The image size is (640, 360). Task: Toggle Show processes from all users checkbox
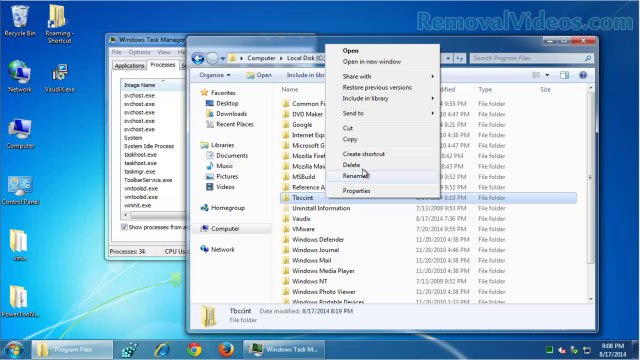click(x=124, y=227)
